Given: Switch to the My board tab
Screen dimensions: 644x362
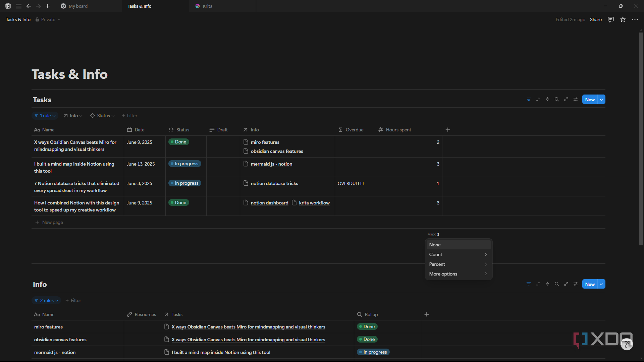Looking at the screenshot, I should click(89, 6).
